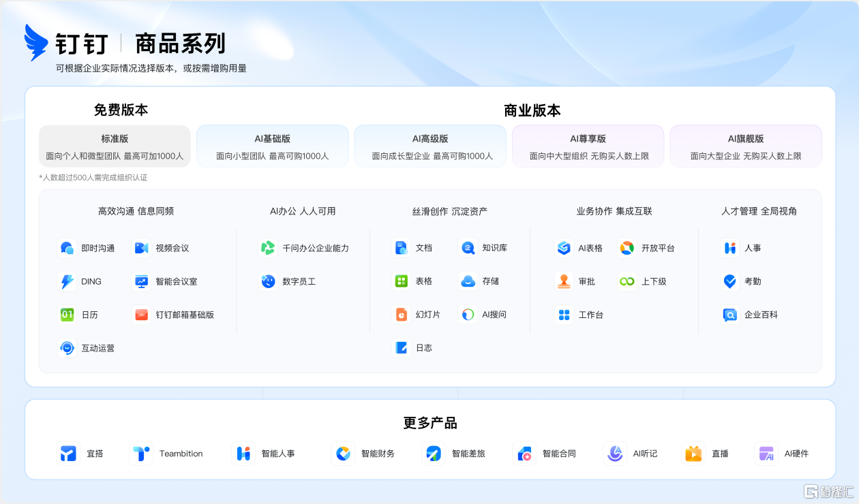
Task: Click the orange 审批 stamp icon
Action: pyautogui.click(x=564, y=281)
